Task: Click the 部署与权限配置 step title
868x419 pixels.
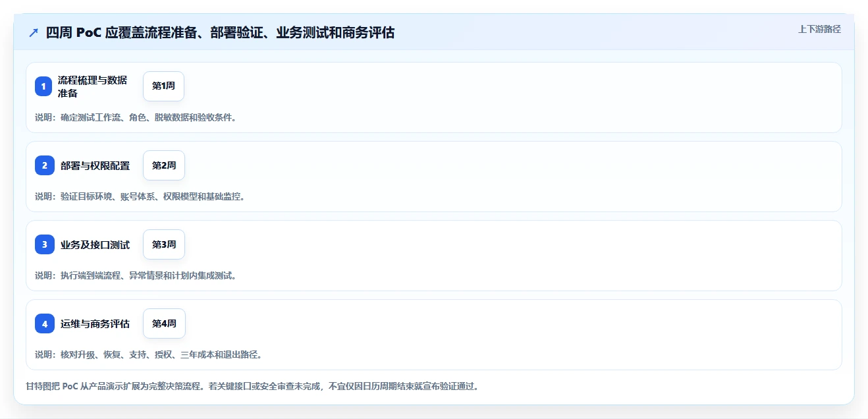Action: (x=95, y=165)
